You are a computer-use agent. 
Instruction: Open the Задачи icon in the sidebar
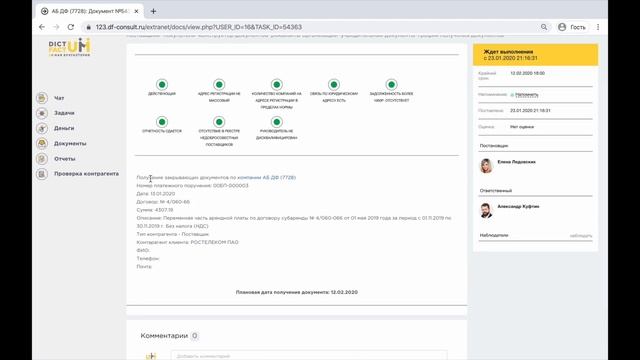(42, 113)
